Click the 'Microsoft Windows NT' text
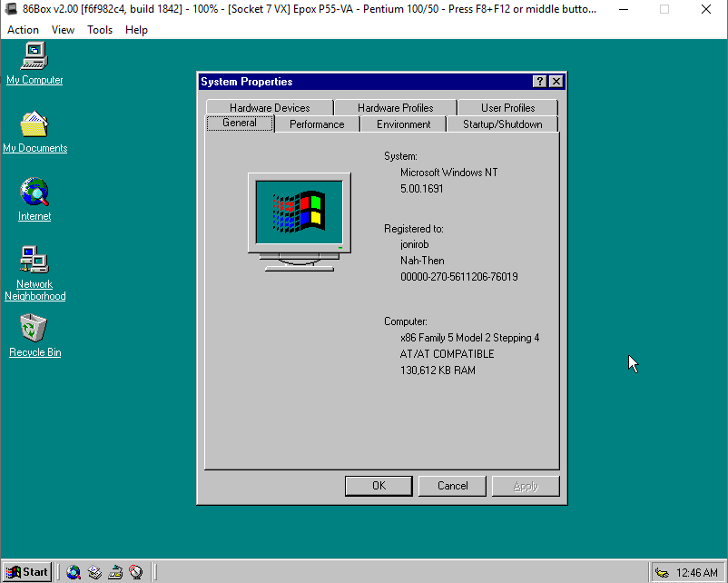 click(x=448, y=173)
